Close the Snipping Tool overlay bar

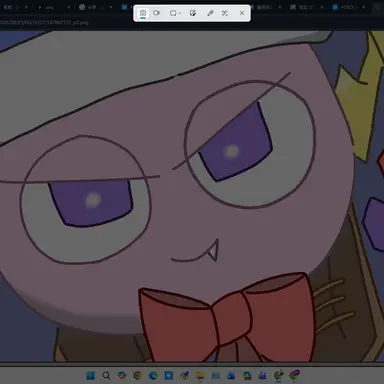point(242,13)
